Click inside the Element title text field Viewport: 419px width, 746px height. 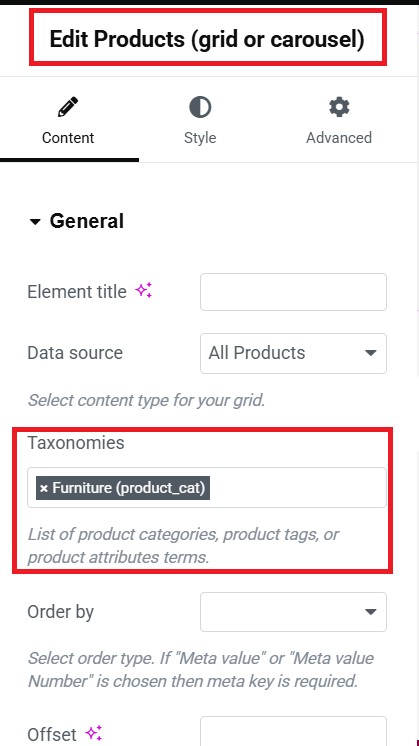293,292
